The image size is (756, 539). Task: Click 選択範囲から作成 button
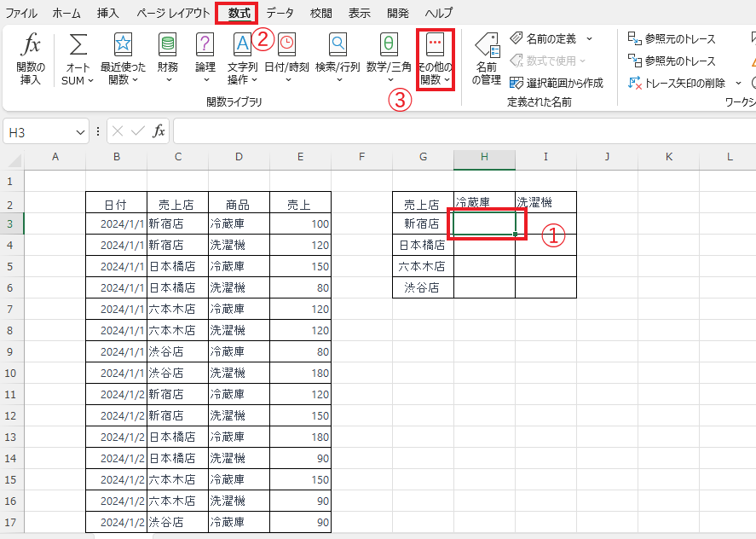pos(557,83)
